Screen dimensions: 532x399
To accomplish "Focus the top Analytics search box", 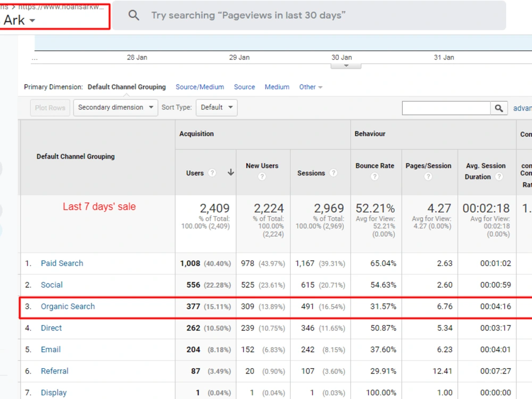I will click(x=309, y=15).
